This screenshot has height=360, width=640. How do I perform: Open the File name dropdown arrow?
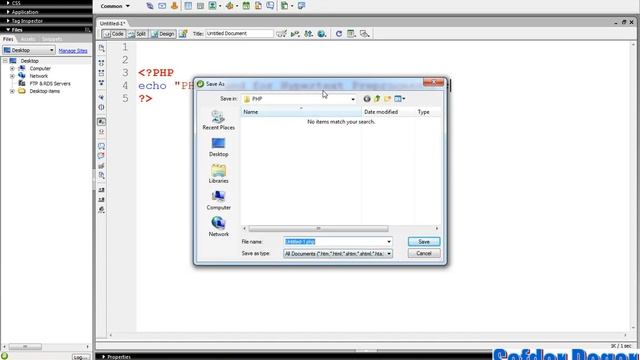coord(389,242)
